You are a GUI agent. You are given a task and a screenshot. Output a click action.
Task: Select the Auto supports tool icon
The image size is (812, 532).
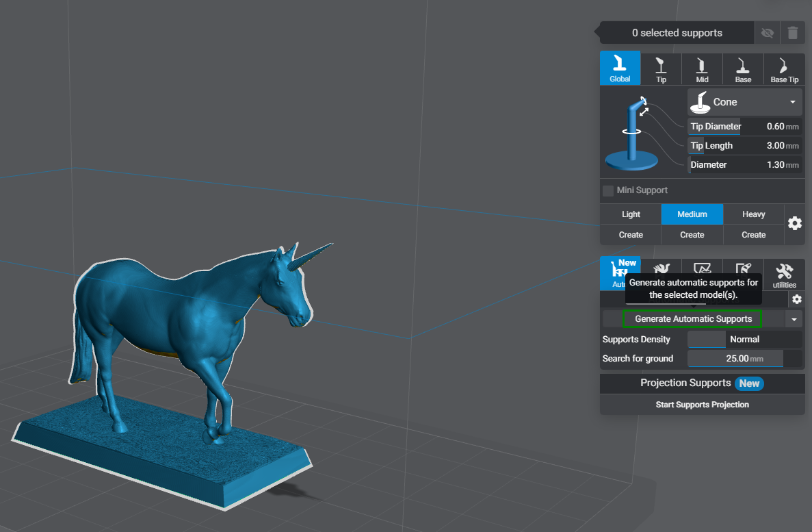coord(620,273)
